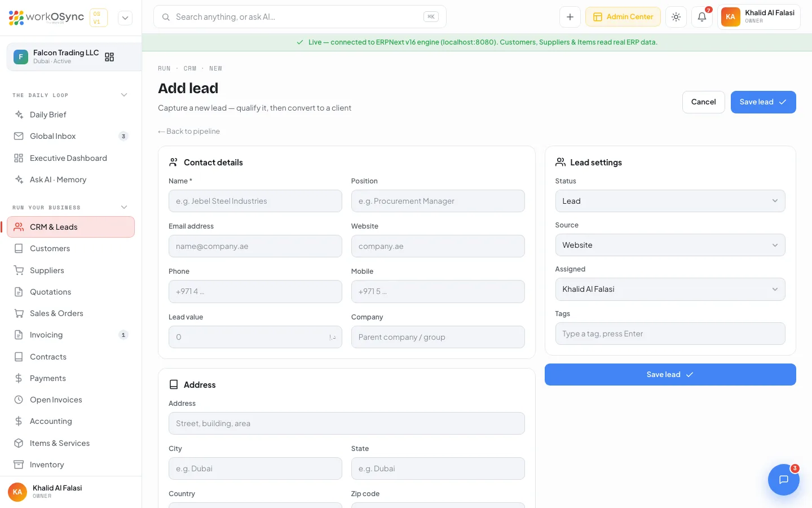Click the Payments dollar icon

tap(19, 378)
